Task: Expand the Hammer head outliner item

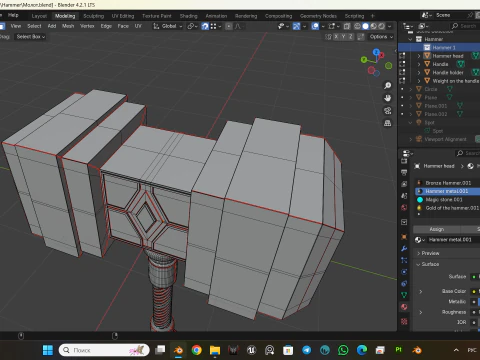Action: (419, 56)
